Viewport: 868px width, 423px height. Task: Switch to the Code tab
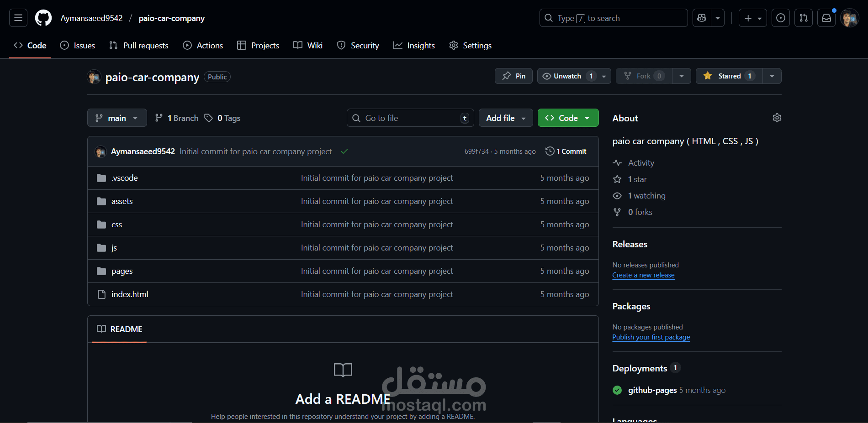point(30,46)
